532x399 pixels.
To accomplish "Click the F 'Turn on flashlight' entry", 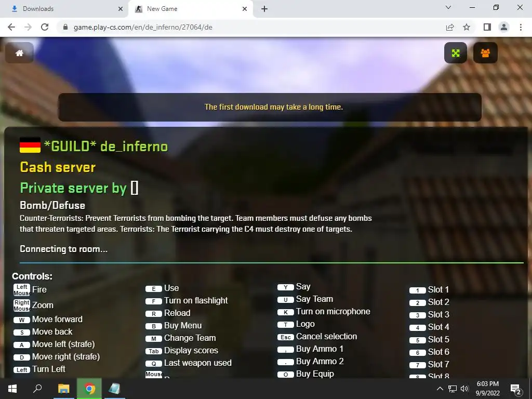I will [x=187, y=301].
